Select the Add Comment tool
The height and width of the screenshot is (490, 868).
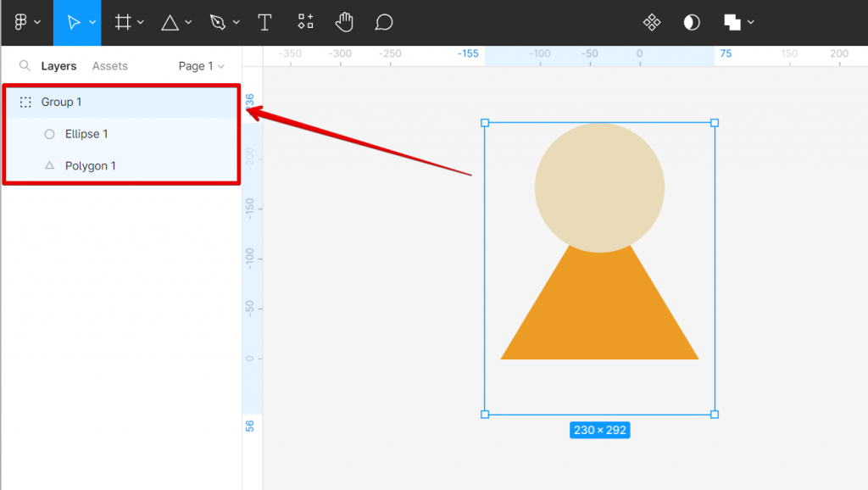(x=384, y=23)
